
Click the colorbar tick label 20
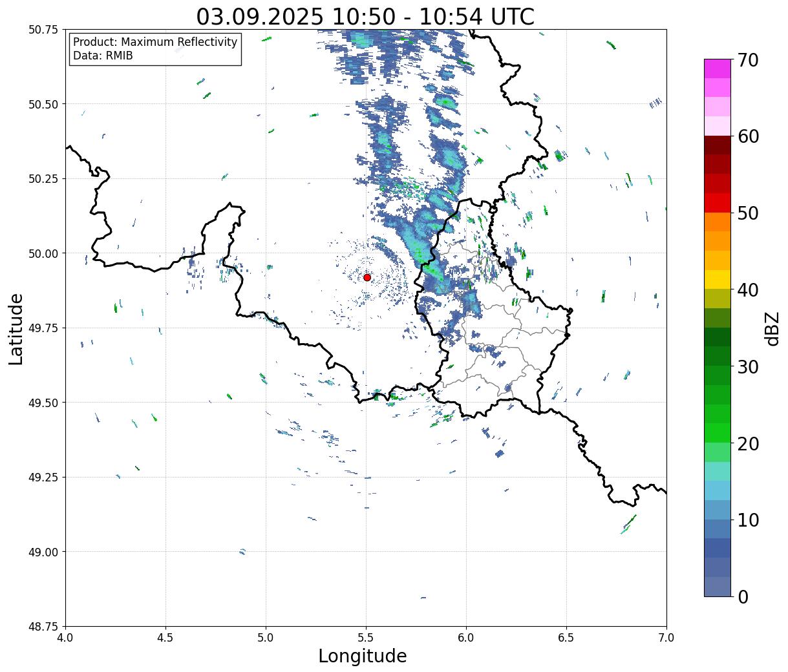(x=748, y=444)
